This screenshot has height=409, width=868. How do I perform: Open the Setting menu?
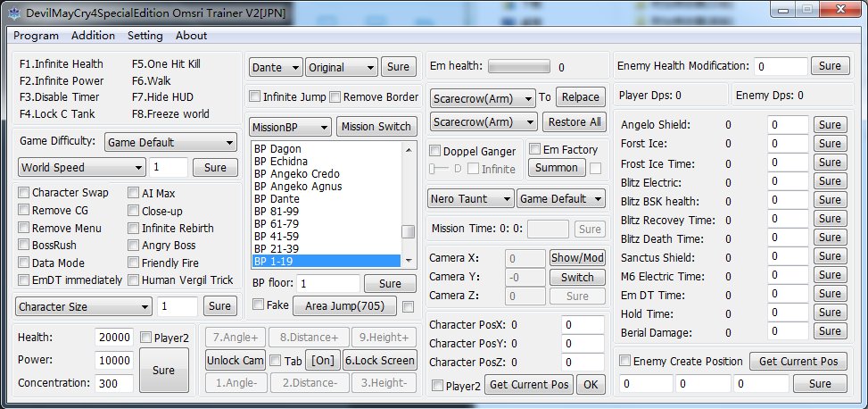coord(145,36)
